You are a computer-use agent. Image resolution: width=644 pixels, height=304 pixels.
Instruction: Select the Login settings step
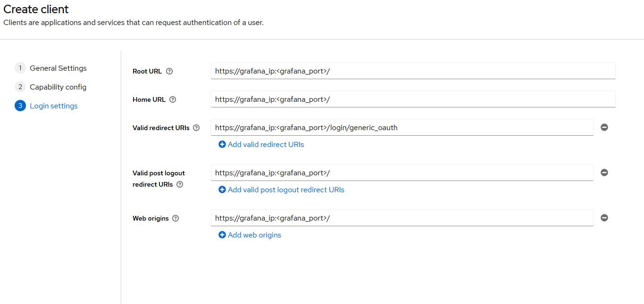53,106
